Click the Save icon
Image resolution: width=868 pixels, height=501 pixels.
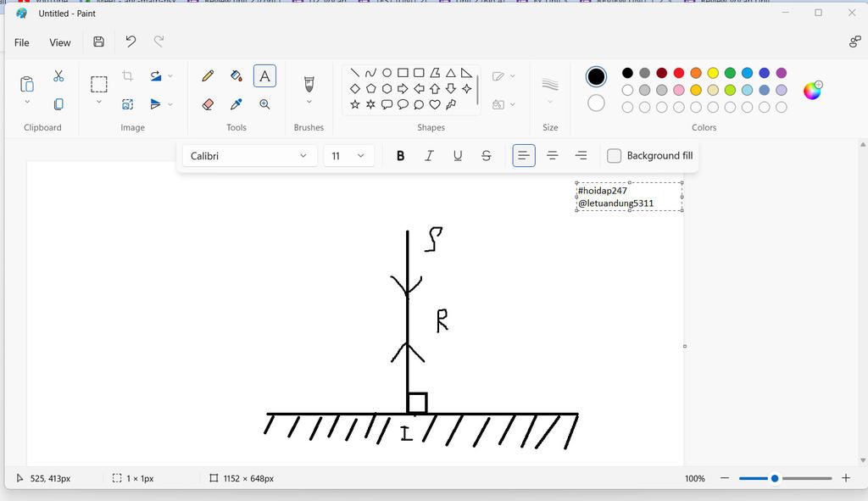98,42
